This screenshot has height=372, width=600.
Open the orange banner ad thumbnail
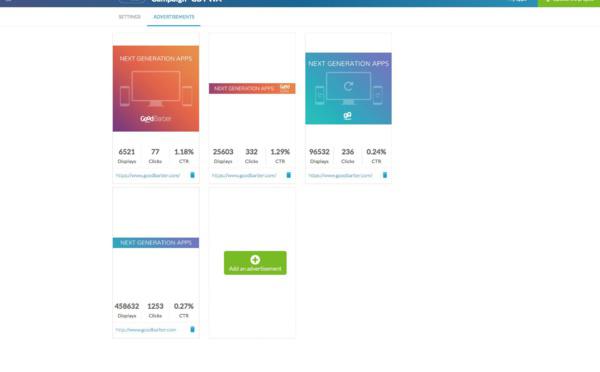pyautogui.click(x=252, y=88)
